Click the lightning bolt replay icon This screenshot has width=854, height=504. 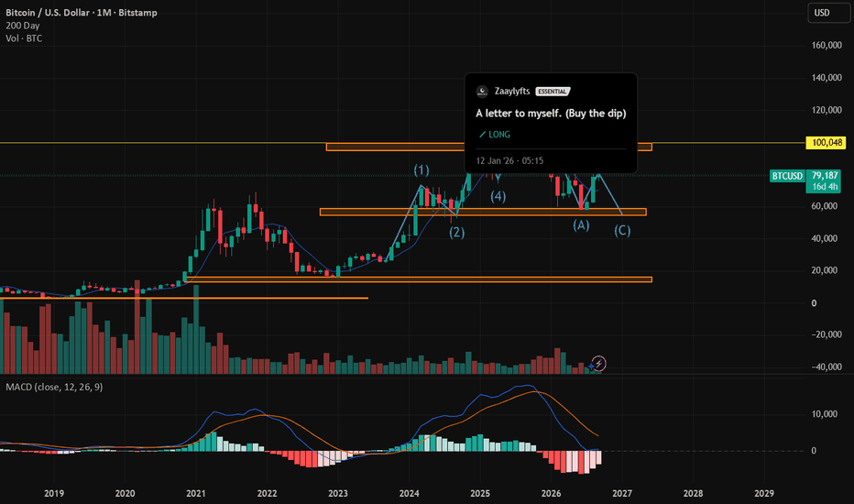[598, 364]
